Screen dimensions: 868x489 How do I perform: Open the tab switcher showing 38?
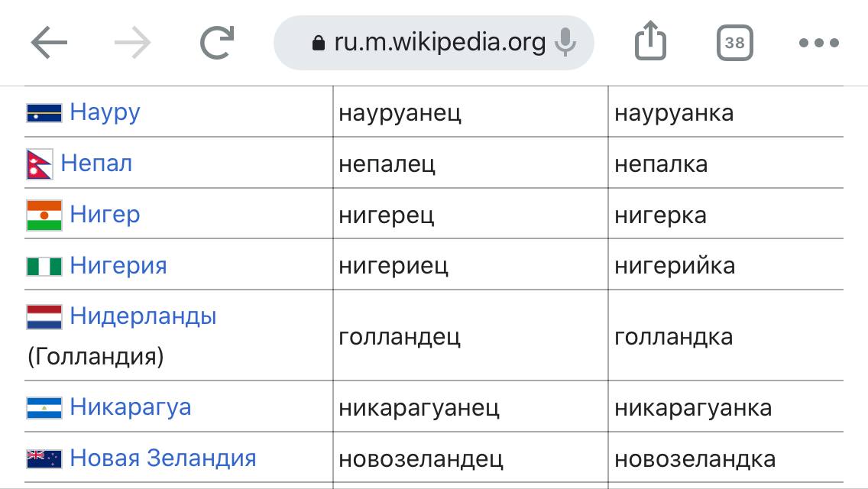tap(734, 43)
